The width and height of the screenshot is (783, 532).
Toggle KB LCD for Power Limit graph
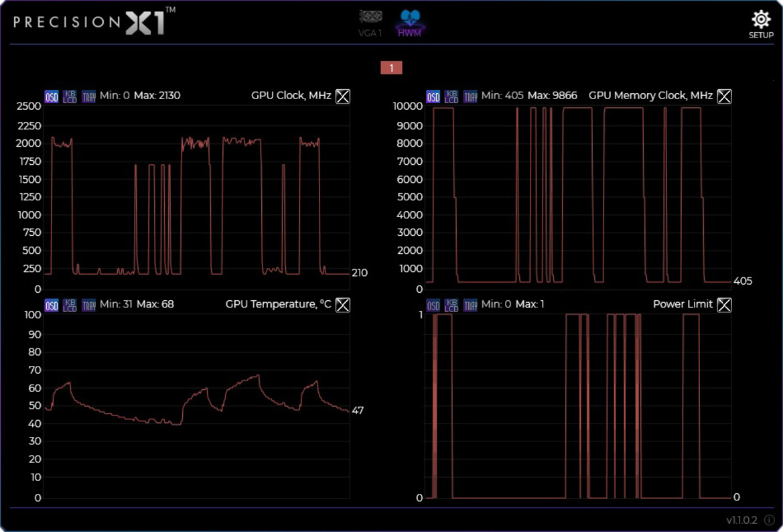coord(451,306)
